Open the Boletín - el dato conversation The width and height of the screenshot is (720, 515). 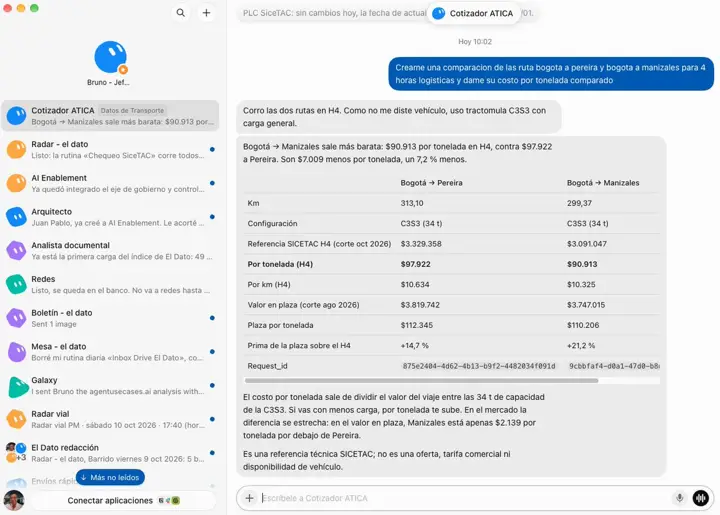(110, 318)
